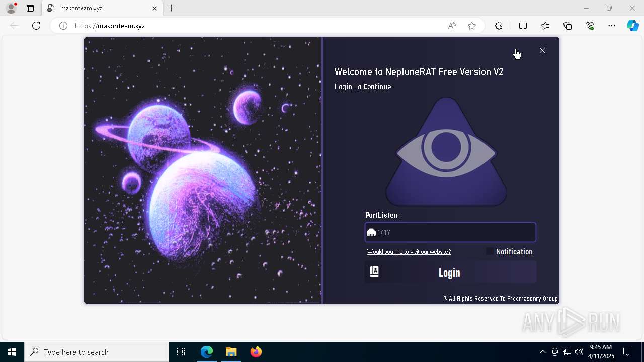Toggle Split screen view
Image resolution: width=644 pixels, height=362 pixels.
pos(523,26)
